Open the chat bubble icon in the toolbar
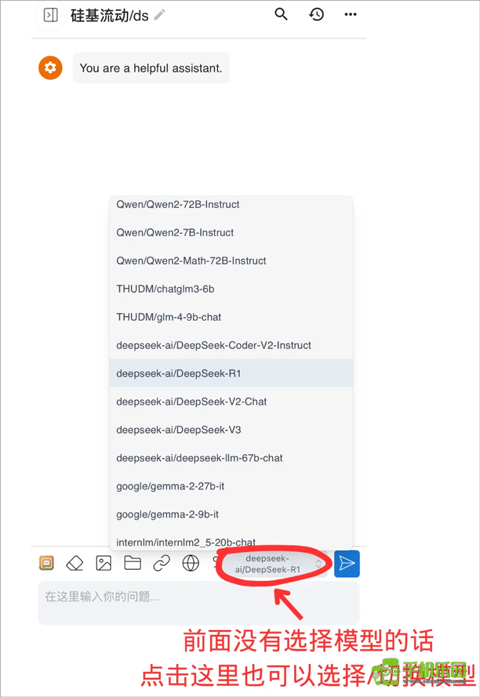 [46, 563]
